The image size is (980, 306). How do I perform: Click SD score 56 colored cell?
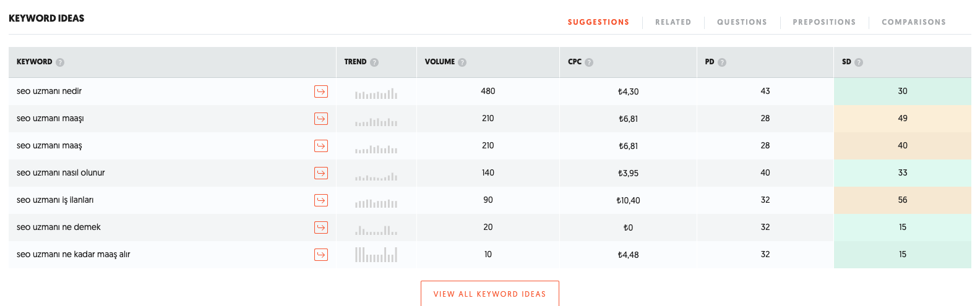903,200
